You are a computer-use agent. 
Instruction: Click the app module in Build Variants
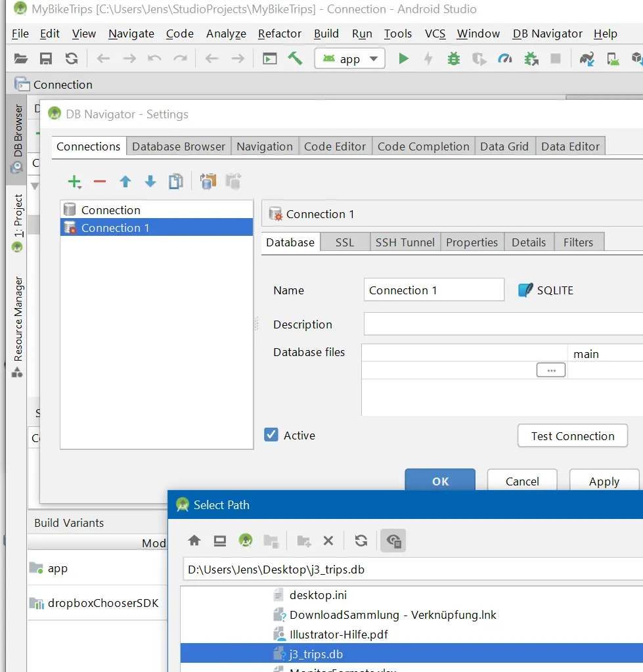click(x=98, y=568)
